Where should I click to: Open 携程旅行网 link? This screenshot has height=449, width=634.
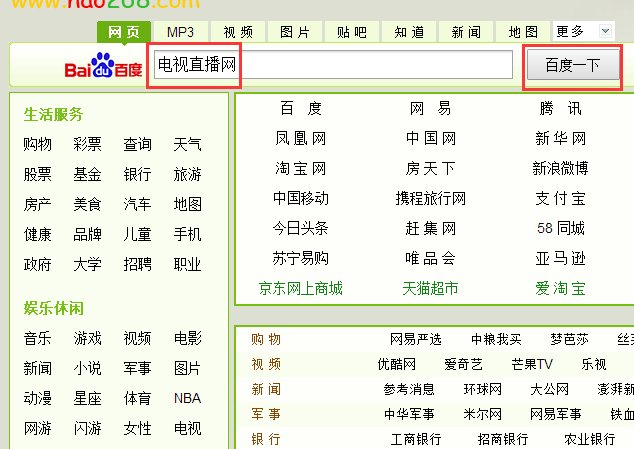coord(430,198)
